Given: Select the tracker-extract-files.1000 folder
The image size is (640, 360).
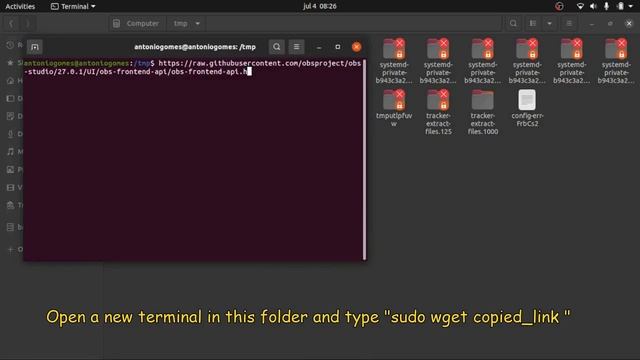Looking at the screenshot, I should click(482, 112).
